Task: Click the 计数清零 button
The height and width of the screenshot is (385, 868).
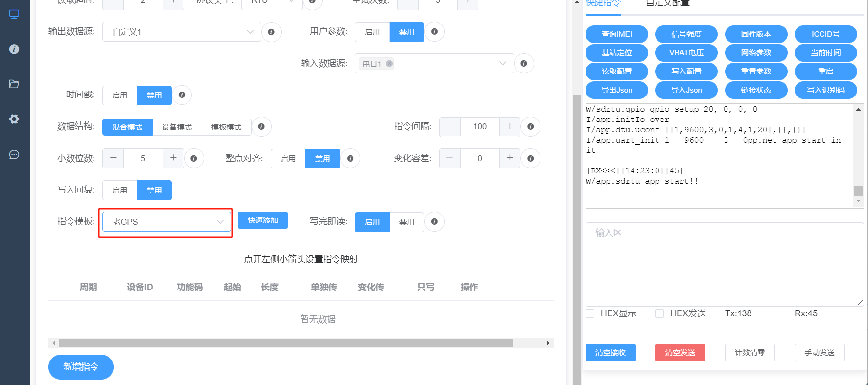Action: (x=750, y=353)
